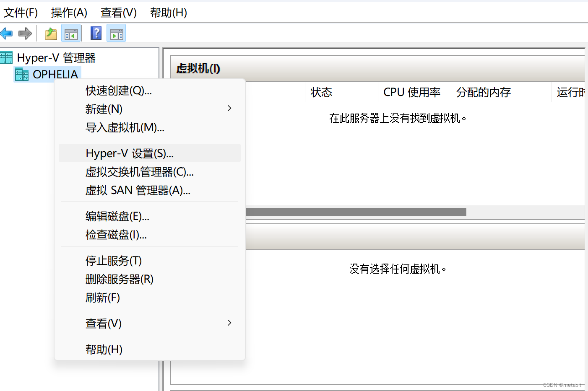Toggle the show/hide action pane icon
The image size is (588, 391).
click(116, 34)
